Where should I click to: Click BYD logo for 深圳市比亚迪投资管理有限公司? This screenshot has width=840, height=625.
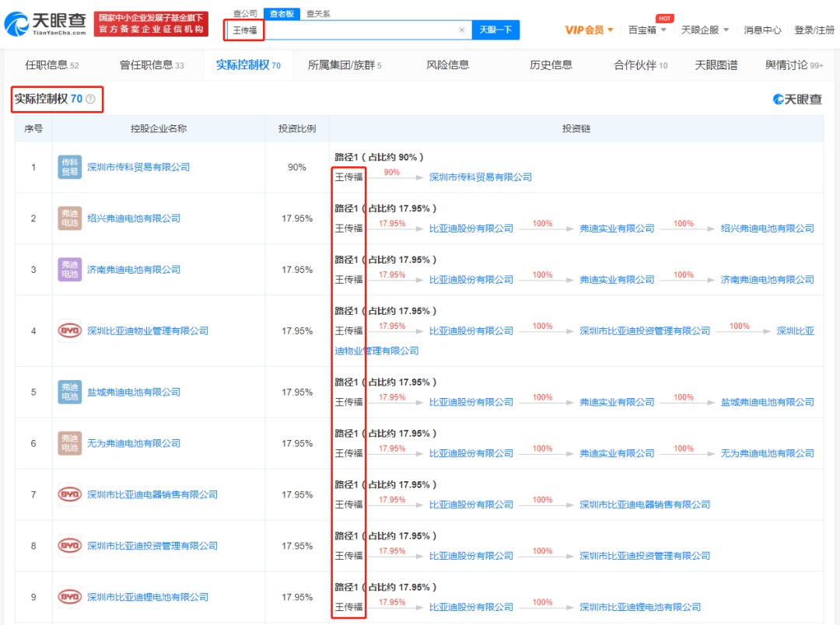point(70,546)
